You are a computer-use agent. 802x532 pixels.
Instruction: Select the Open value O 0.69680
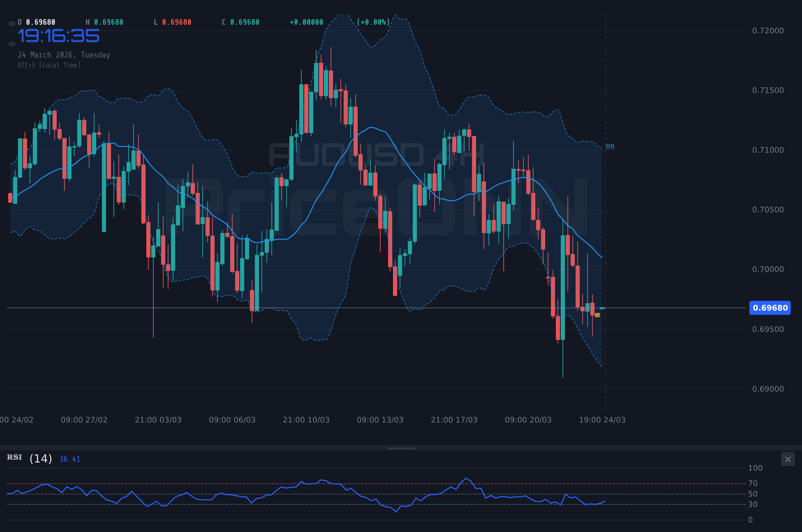tap(36, 22)
